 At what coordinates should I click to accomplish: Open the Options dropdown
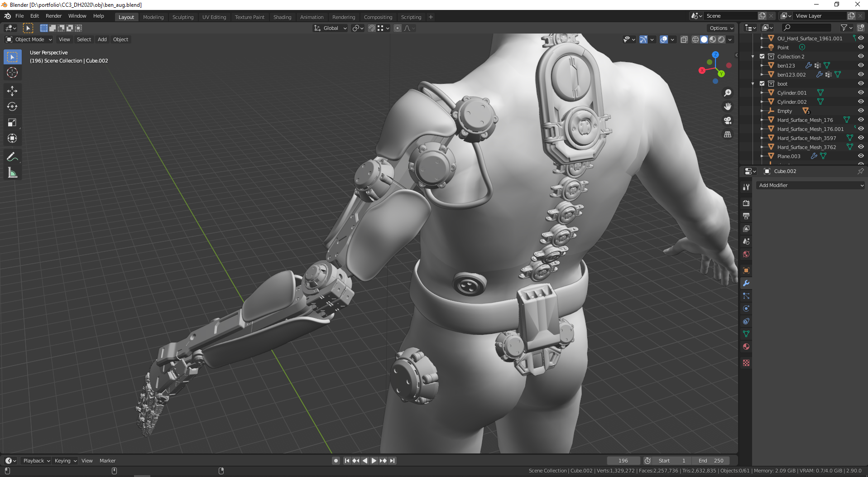click(721, 28)
